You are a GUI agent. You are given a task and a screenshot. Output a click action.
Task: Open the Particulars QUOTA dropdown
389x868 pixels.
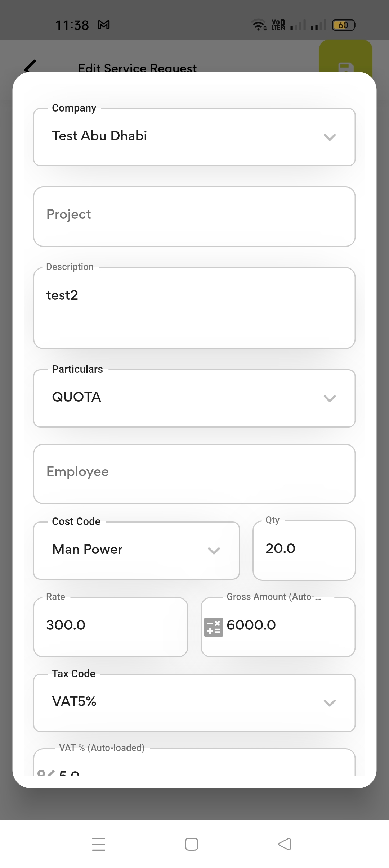tap(194, 398)
